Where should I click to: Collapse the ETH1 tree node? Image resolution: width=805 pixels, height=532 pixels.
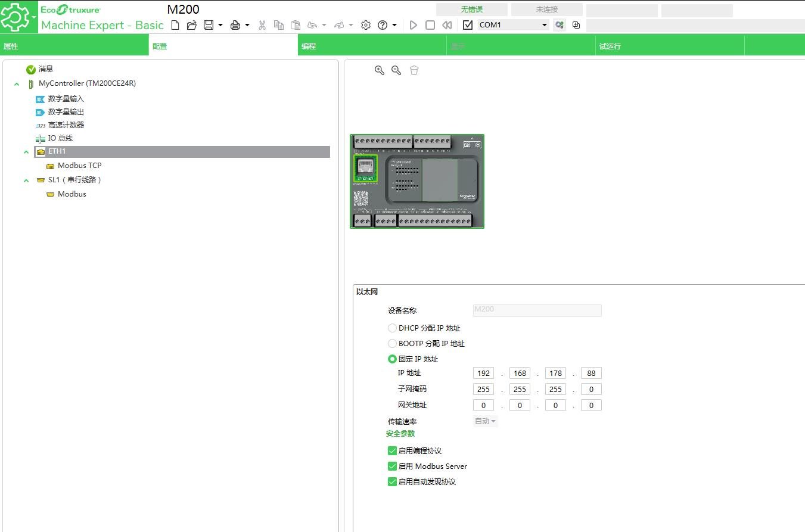(x=26, y=152)
